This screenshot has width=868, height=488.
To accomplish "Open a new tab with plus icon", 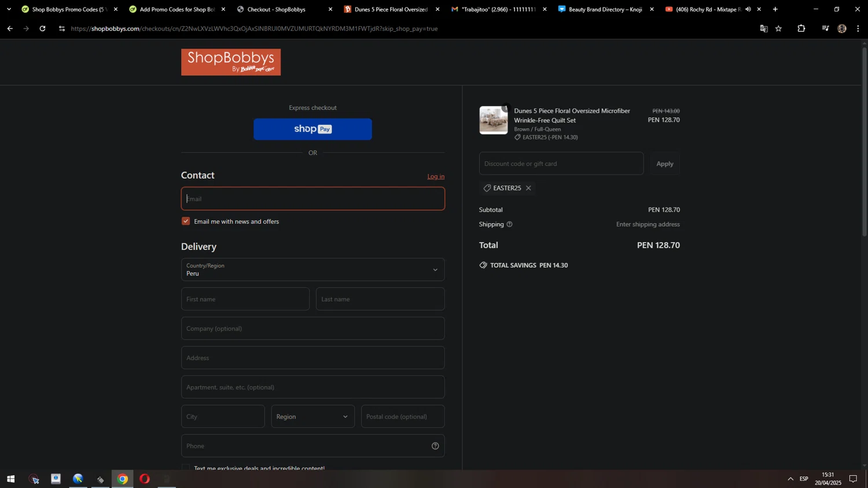I will click(x=775, y=9).
